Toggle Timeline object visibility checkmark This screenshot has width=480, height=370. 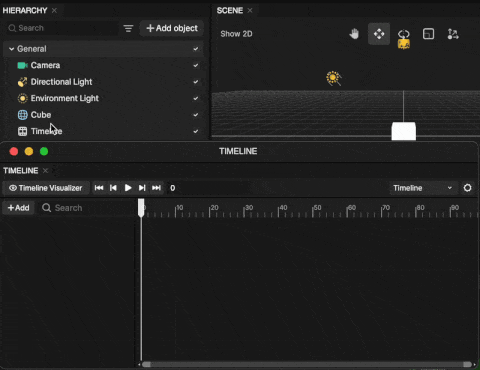[x=196, y=131]
